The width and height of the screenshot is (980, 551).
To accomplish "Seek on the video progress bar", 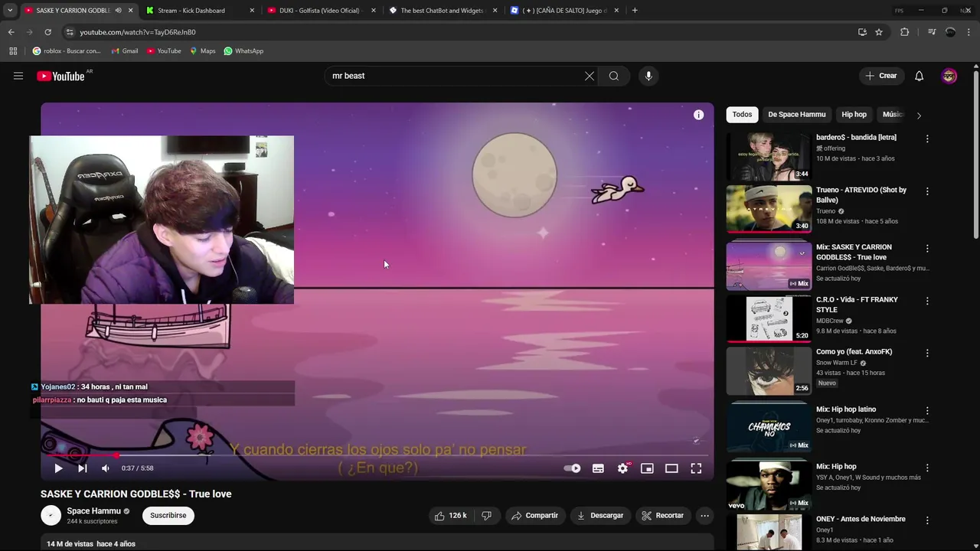I will point(377,455).
